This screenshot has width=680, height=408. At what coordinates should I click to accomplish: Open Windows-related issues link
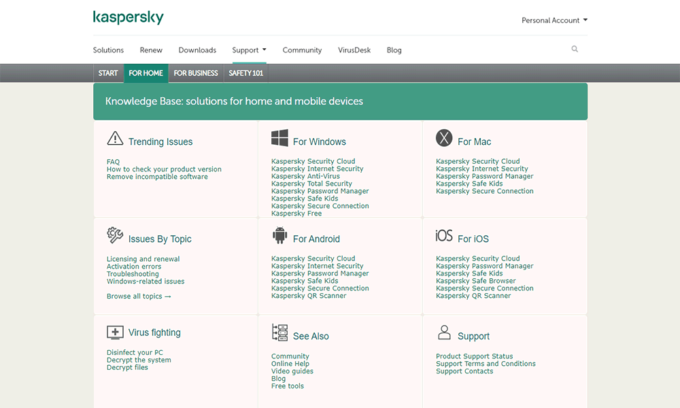(x=145, y=281)
